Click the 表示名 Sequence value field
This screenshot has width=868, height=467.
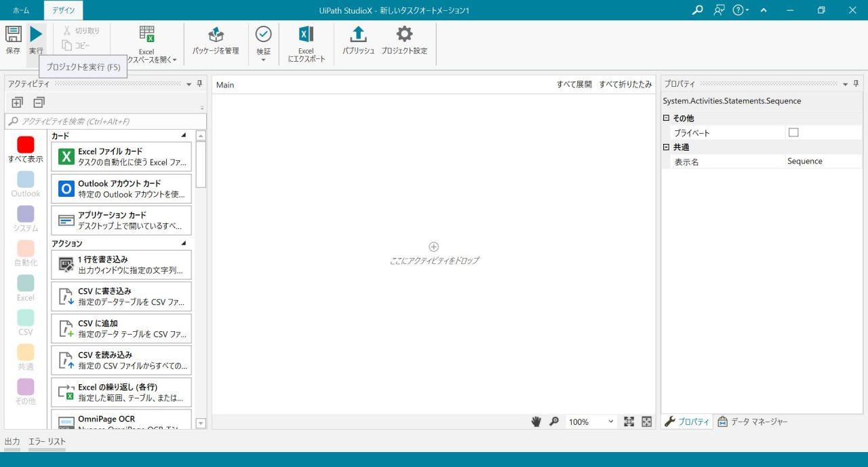click(824, 162)
